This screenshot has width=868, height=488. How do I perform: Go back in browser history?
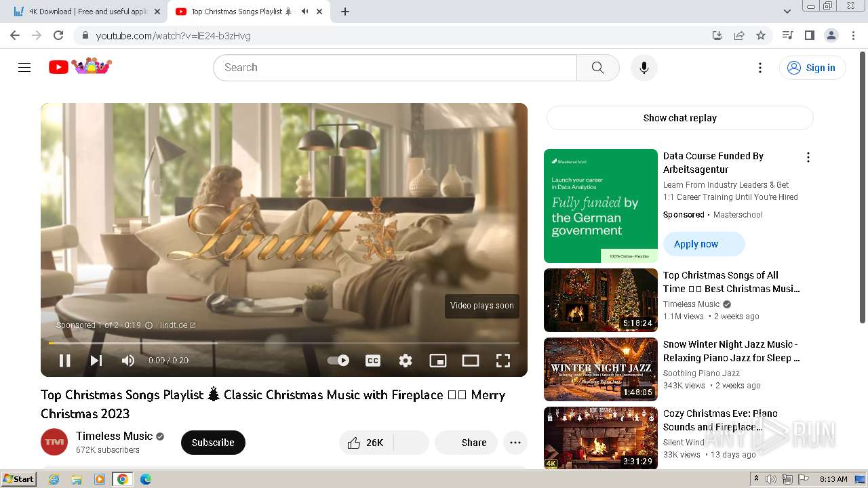[15, 35]
